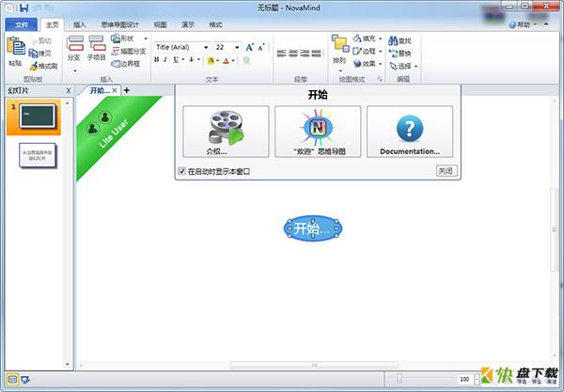The image size is (564, 392).
Task: Click the Arrange (排列) icon
Action: click(x=340, y=44)
